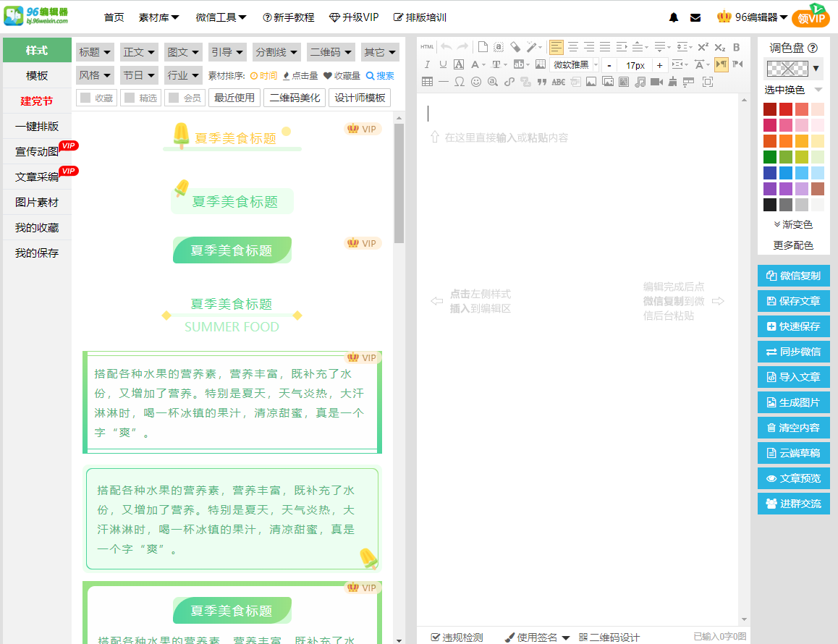838x644 pixels.
Task: Click the undo arrow in the toolbar
Action: (x=445, y=46)
